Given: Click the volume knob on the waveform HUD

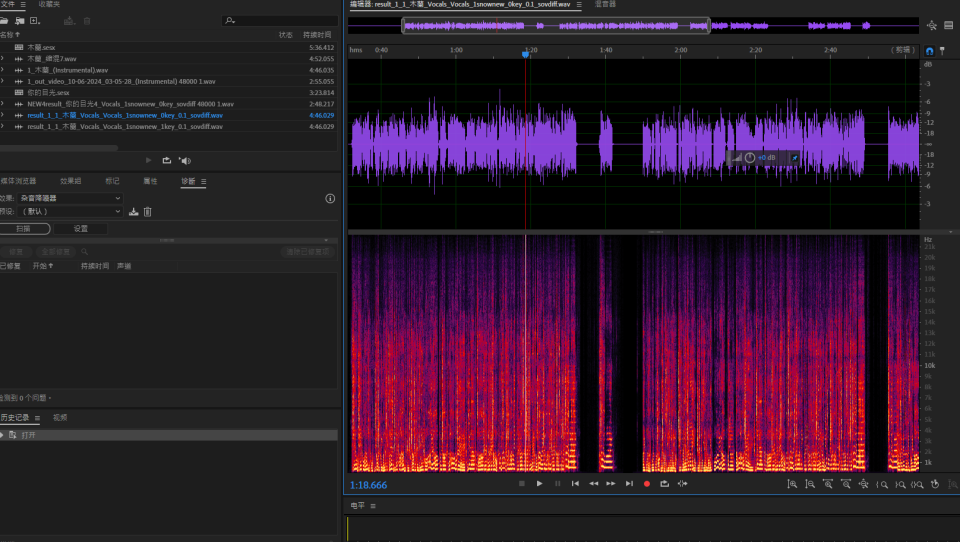Looking at the screenshot, I should [x=750, y=157].
